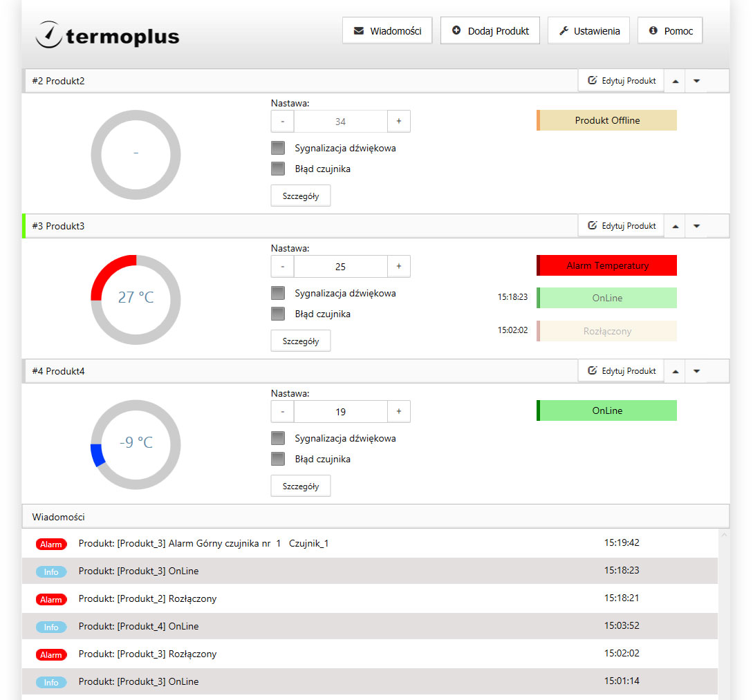Click Edytuj Produkt for Produkt3
This screenshot has height=700, width=753.
pos(621,226)
